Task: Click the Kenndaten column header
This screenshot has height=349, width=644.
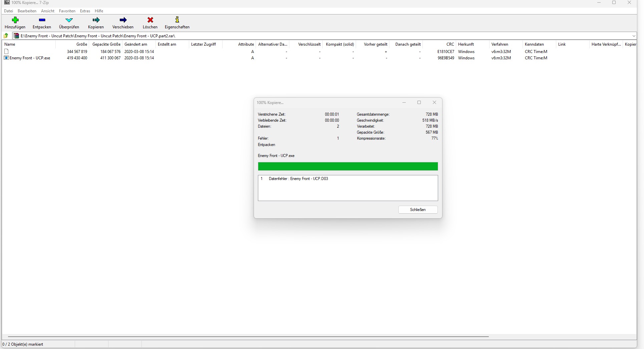Action: (540, 44)
